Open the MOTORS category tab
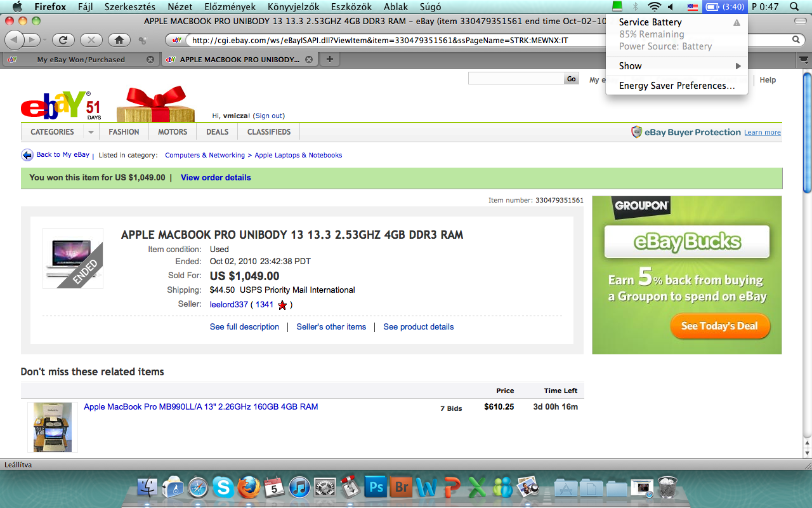This screenshot has height=508, width=812. [173, 132]
